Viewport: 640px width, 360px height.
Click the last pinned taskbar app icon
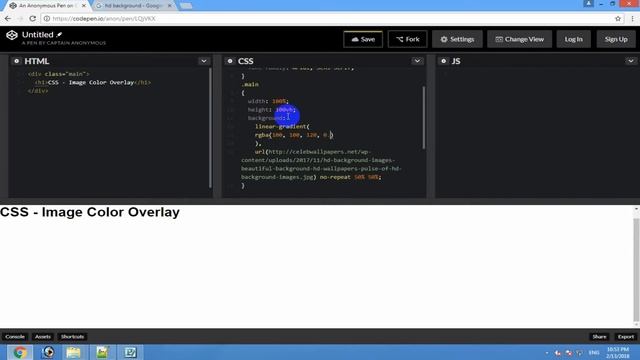pos(131,352)
